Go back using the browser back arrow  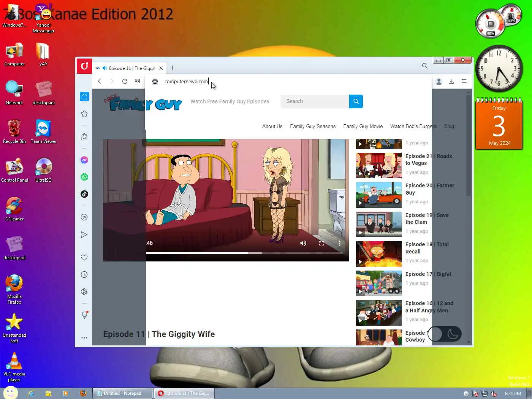[100, 81]
